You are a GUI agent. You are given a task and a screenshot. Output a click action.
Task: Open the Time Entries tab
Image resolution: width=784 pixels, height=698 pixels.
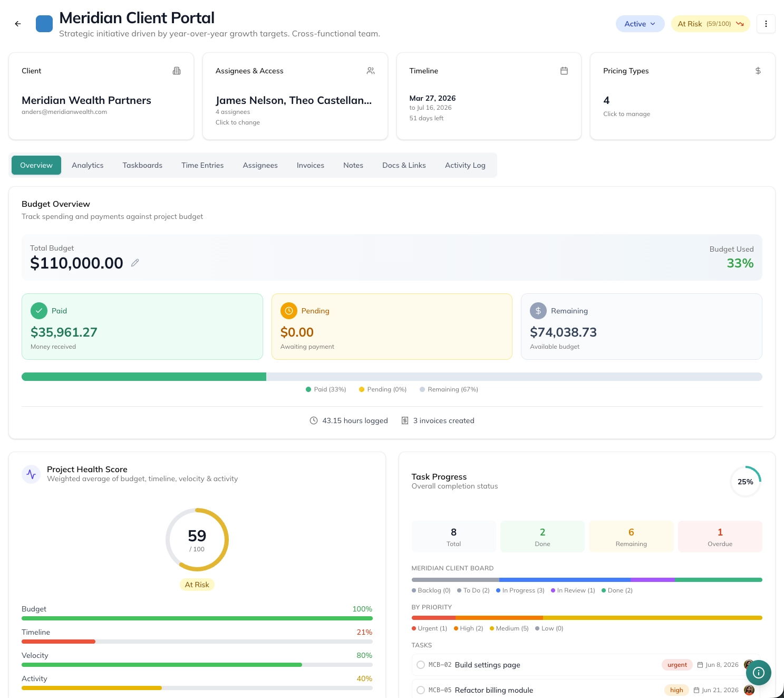(202, 165)
